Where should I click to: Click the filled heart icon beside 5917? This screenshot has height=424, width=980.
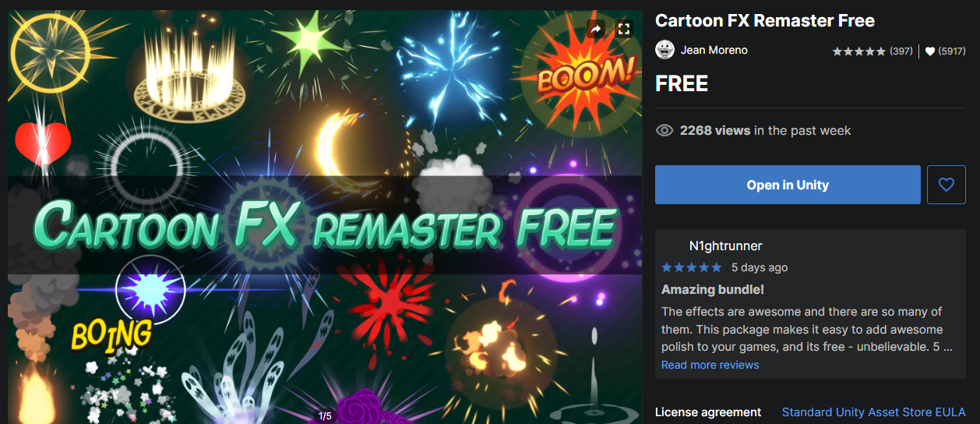click(930, 51)
